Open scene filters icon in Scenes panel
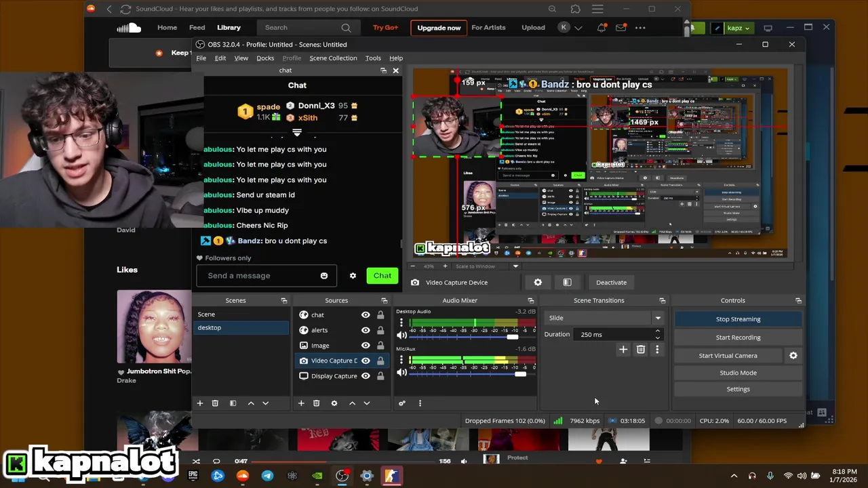Viewport: 868px width, 488px height. pos(233,403)
